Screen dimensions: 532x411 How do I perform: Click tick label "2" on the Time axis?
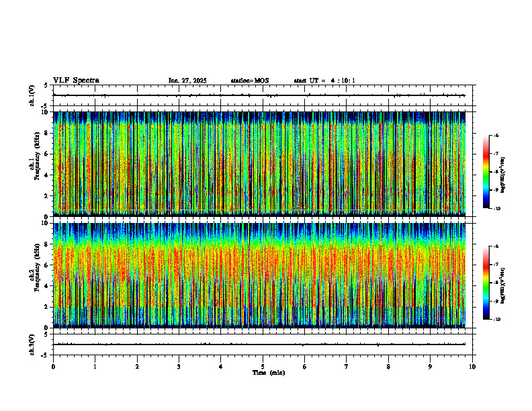coord(137,367)
